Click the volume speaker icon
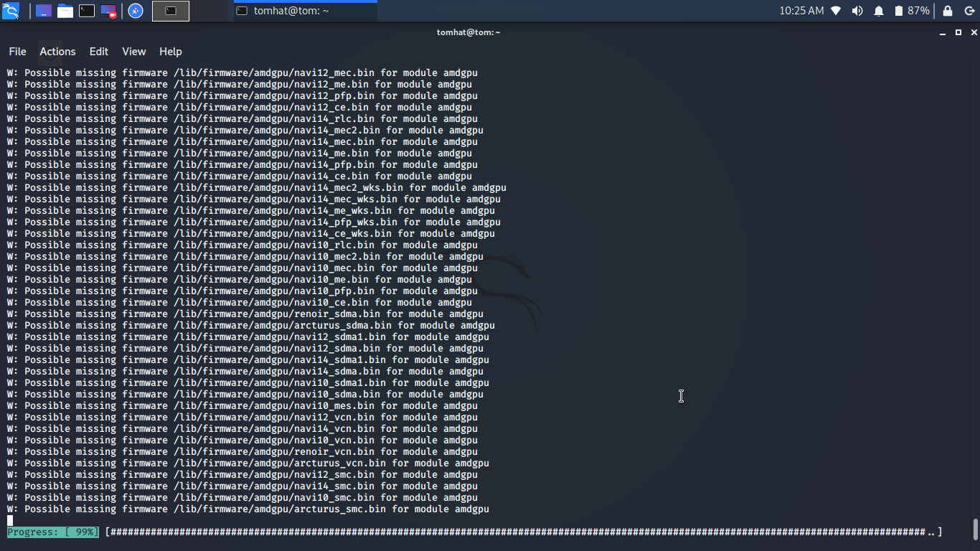The image size is (980, 551). [x=857, y=11]
